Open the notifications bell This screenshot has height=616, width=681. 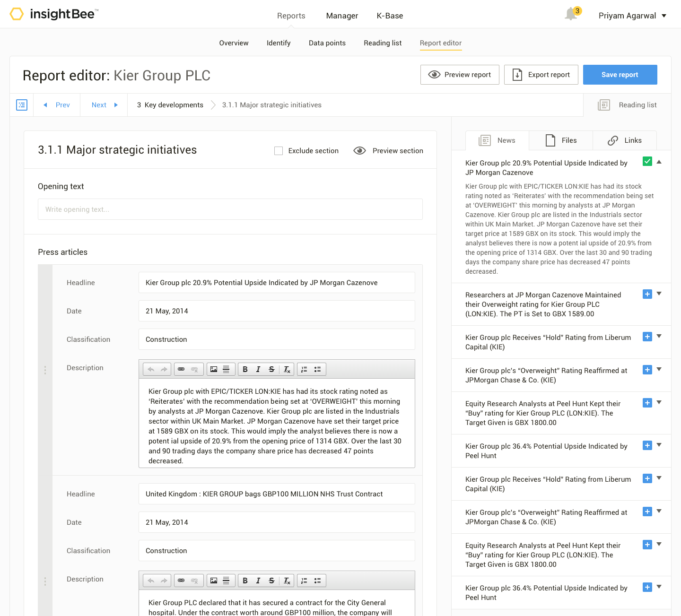[571, 14]
